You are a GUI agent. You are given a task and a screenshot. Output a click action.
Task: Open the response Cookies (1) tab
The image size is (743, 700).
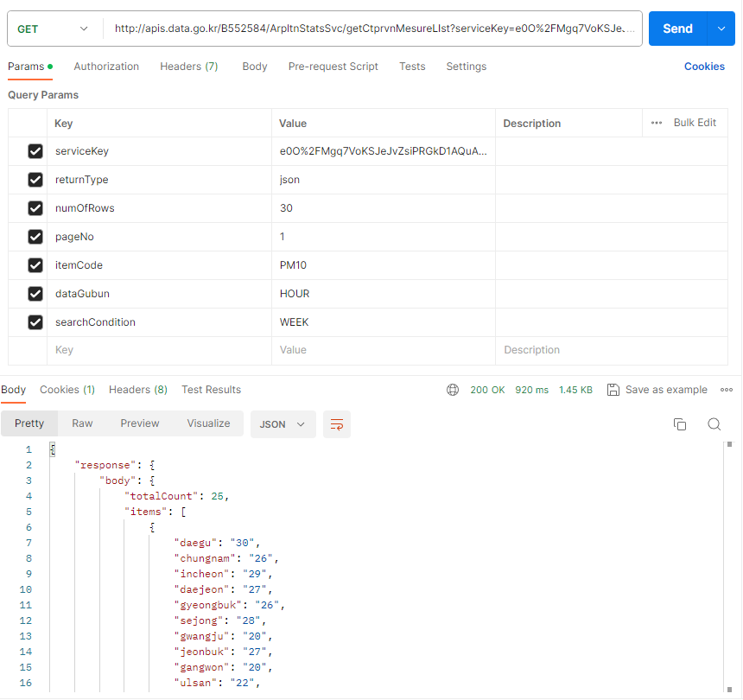tap(67, 390)
